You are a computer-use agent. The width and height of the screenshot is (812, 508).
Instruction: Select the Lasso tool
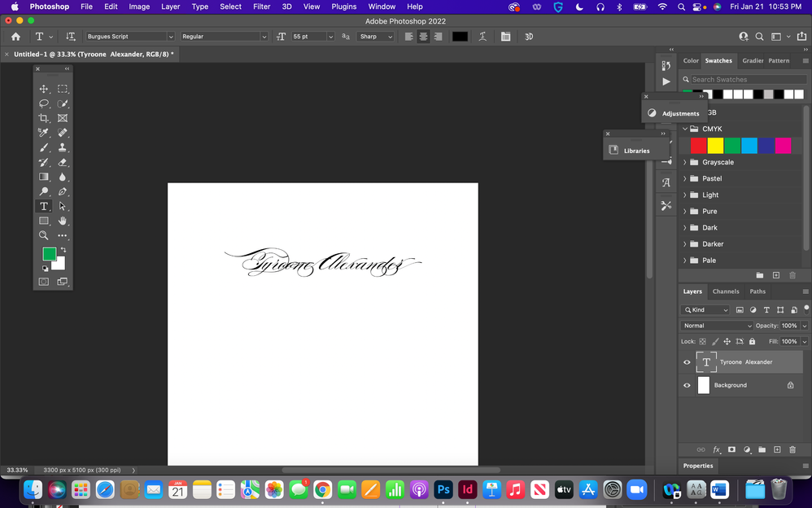click(x=44, y=103)
